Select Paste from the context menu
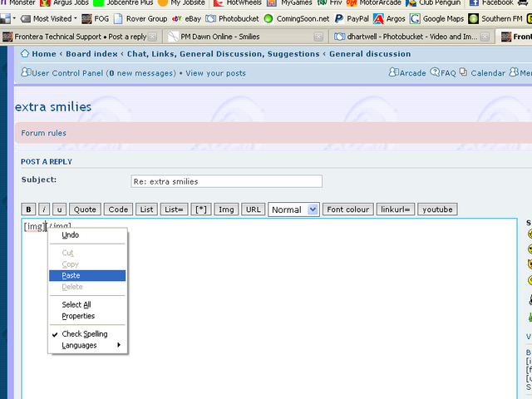The image size is (532, 399). tap(71, 275)
